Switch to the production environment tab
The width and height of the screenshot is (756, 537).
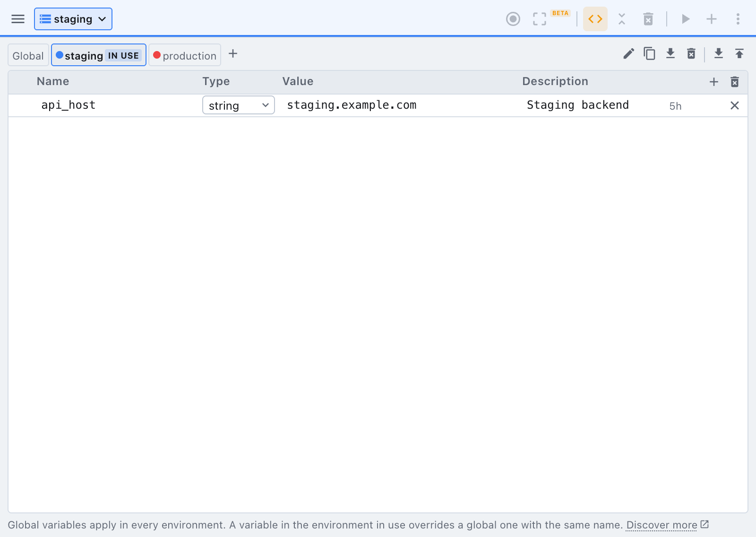(x=185, y=55)
